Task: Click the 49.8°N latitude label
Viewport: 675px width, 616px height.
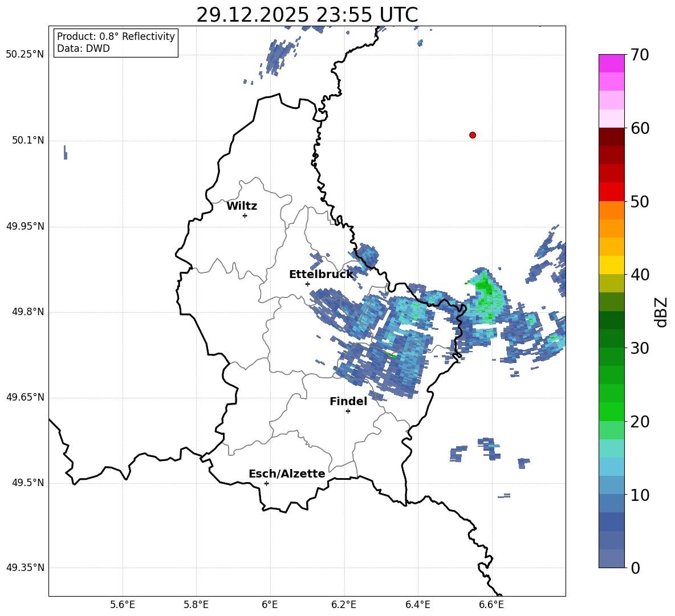Action: [x=28, y=312]
